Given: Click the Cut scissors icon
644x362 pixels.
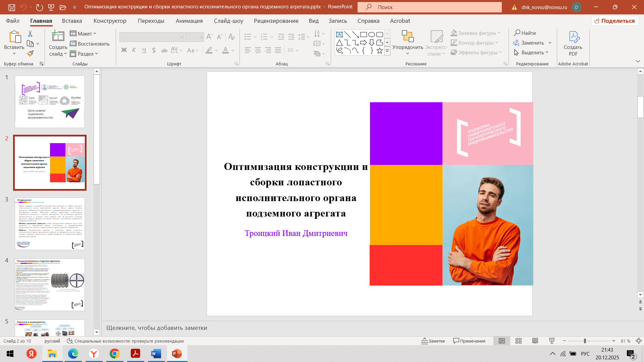Looking at the screenshot, I should (30, 34).
